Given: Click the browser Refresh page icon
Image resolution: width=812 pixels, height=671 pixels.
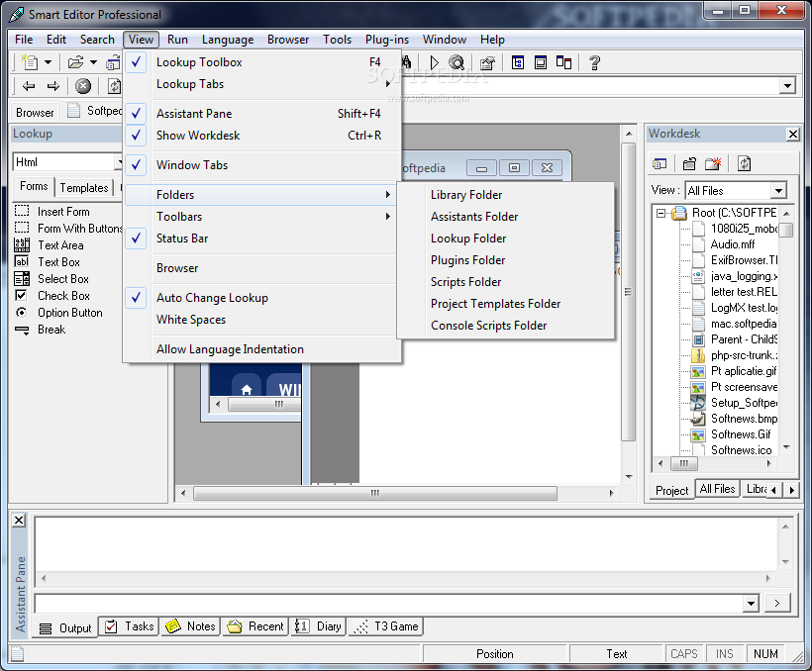Looking at the screenshot, I should click(114, 86).
